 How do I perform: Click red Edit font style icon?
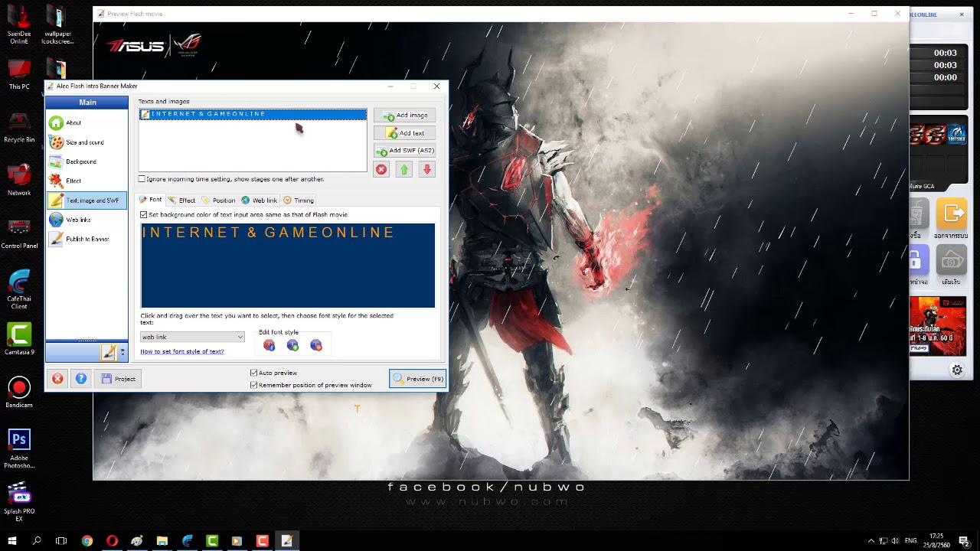pyautogui.click(x=269, y=345)
